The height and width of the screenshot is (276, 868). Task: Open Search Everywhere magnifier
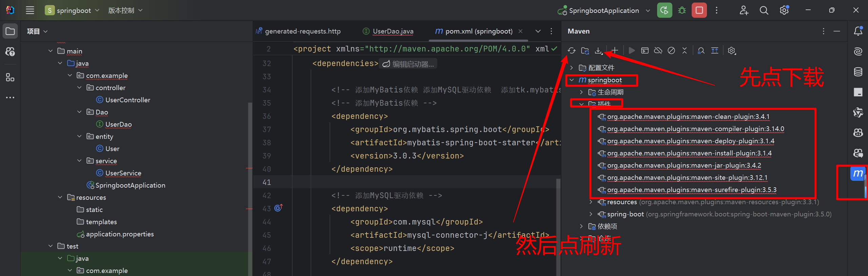pyautogui.click(x=764, y=10)
